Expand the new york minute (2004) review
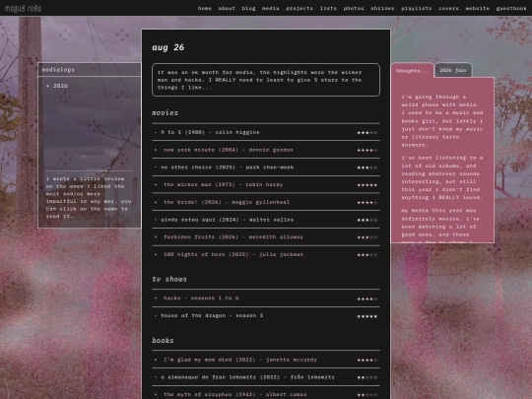 pyautogui.click(x=224, y=150)
